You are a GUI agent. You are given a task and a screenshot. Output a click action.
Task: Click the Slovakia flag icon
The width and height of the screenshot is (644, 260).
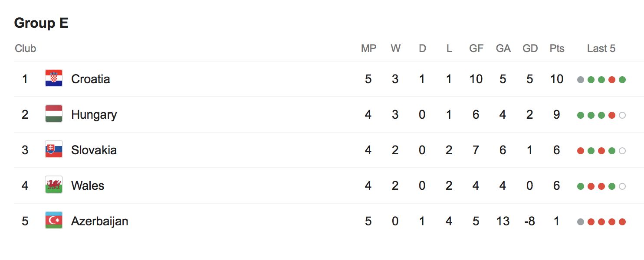click(54, 149)
